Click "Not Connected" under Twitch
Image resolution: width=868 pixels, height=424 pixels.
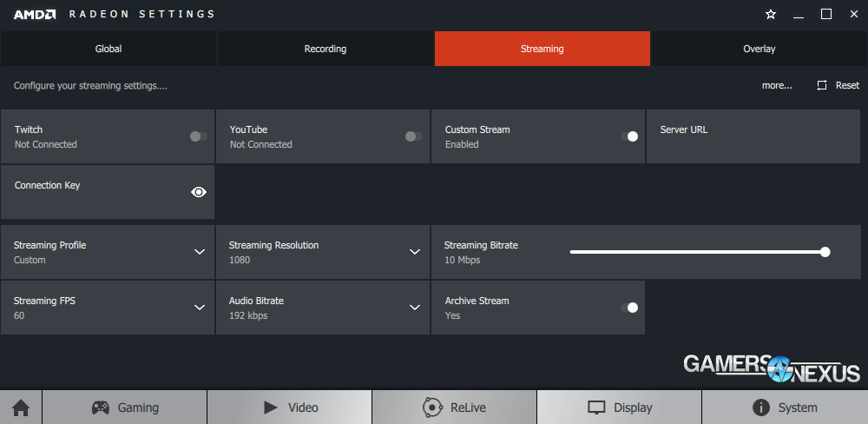[x=46, y=144]
